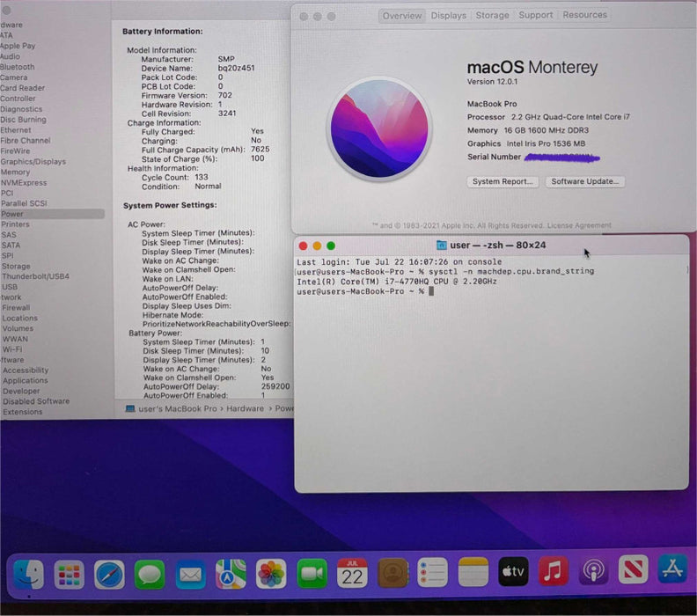Viewport: 697px width, 616px height.
Task: Click the Cycle Count value 133
Action: click(202, 177)
